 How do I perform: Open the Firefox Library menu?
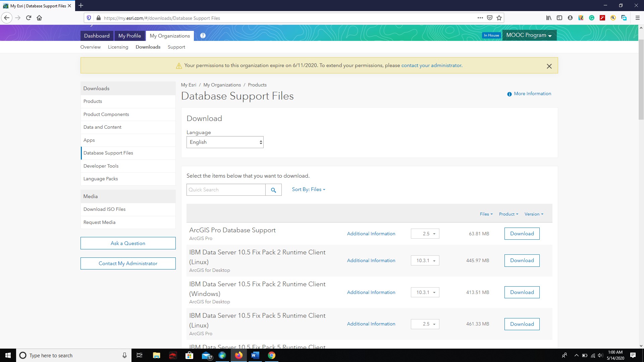(549, 18)
